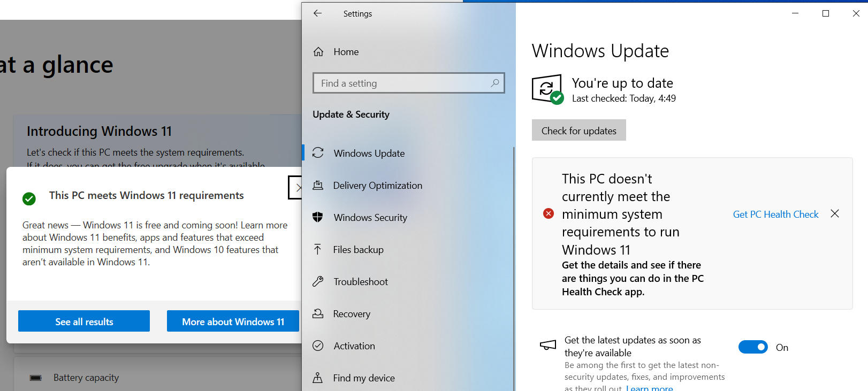Click the Delivery Optimization sidebar icon
This screenshot has height=391, width=868.
tap(318, 185)
